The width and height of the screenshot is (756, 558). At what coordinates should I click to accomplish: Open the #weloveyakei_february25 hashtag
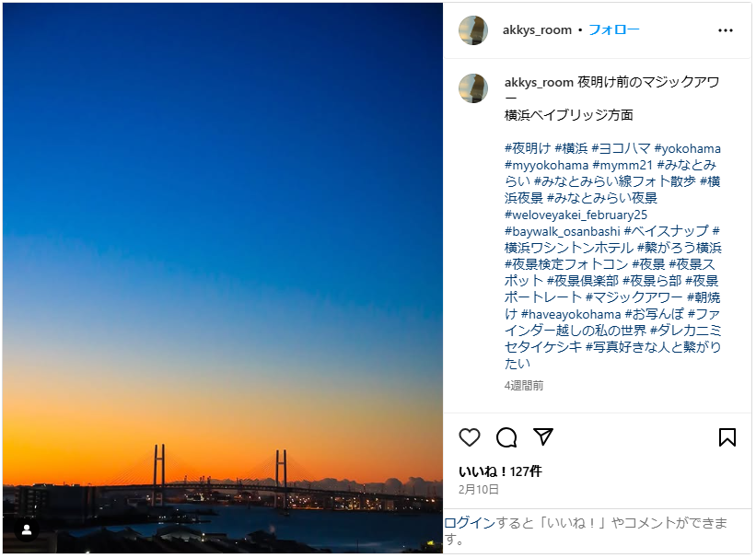576,215
